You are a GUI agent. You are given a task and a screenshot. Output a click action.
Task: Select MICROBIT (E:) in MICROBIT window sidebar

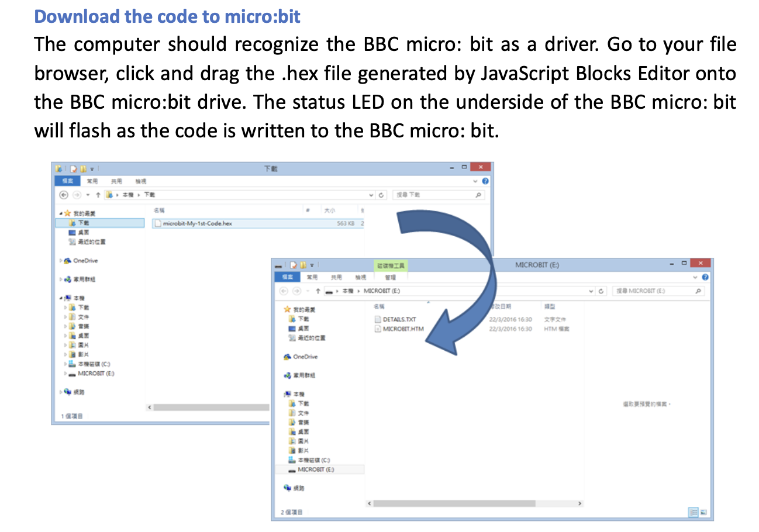pyautogui.click(x=316, y=469)
